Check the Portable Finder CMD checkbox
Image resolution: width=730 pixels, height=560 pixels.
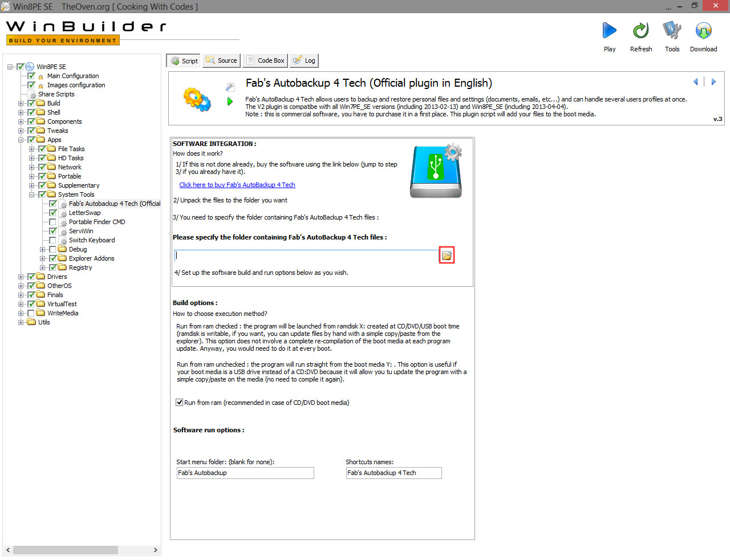click(x=53, y=222)
